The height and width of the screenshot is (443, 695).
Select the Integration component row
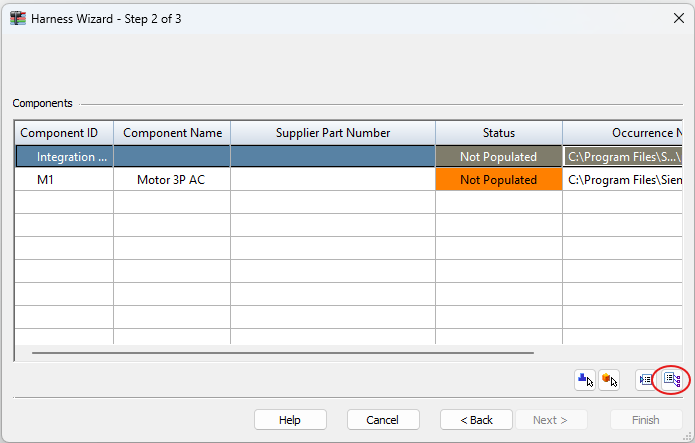point(72,157)
